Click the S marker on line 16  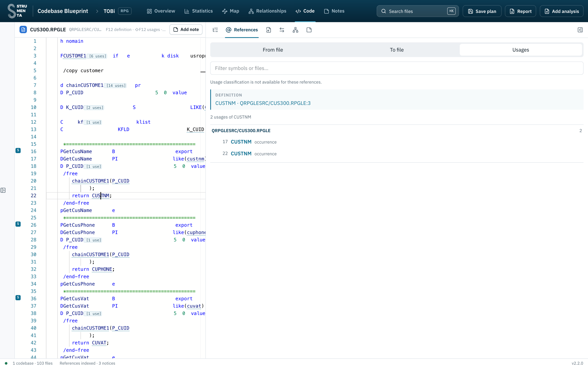tap(18, 150)
